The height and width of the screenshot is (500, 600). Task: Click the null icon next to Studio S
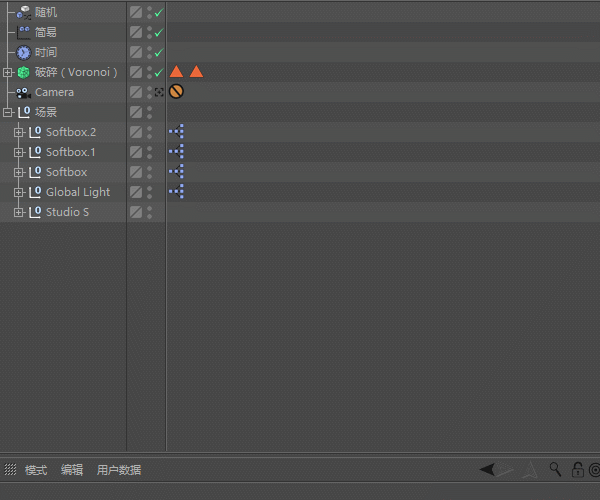coord(35,212)
